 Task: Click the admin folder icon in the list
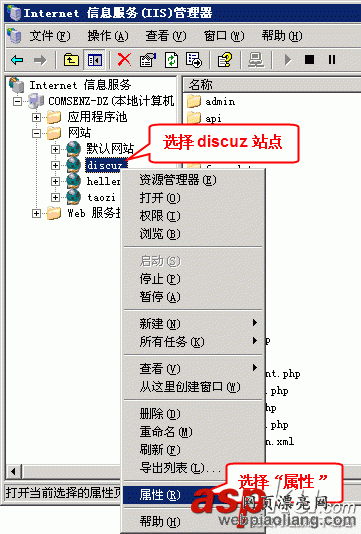tap(194, 101)
